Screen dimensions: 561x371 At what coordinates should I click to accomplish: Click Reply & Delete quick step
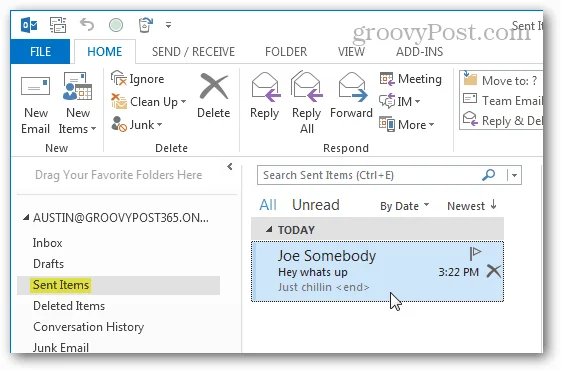(502, 121)
